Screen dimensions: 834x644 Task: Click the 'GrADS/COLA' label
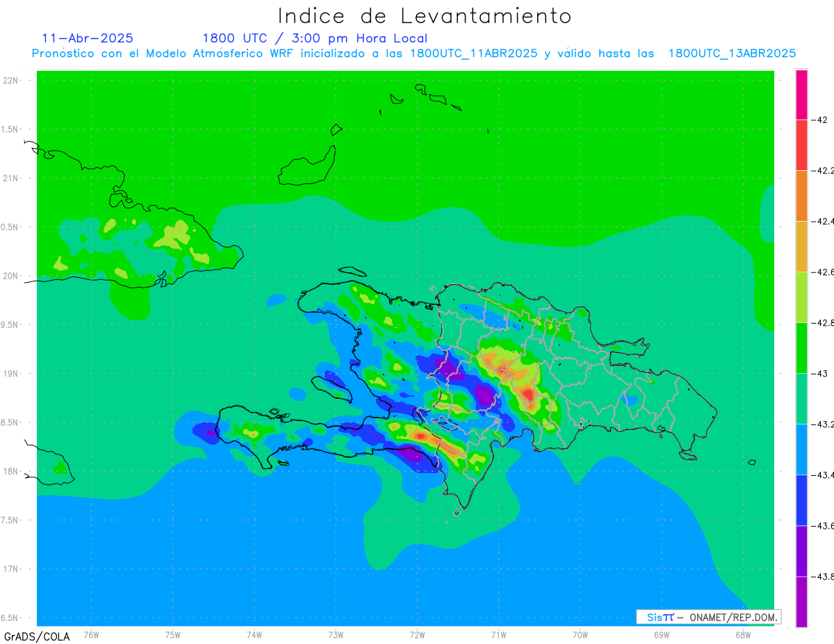pyautogui.click(x=37, y=636)
